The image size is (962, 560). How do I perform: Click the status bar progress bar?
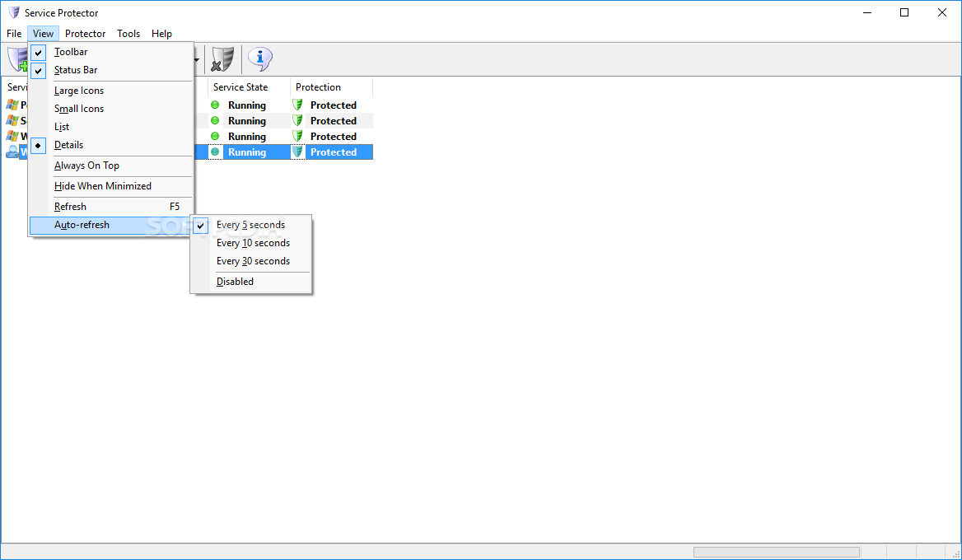pyautogui.click(x=776, y=552)
